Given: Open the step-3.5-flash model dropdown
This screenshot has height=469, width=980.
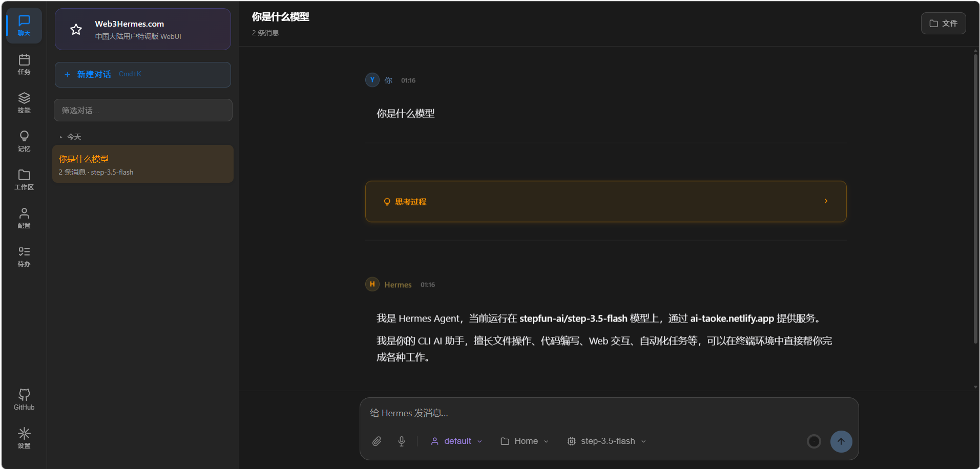Looking at the screenshot, I should (606, 441).
